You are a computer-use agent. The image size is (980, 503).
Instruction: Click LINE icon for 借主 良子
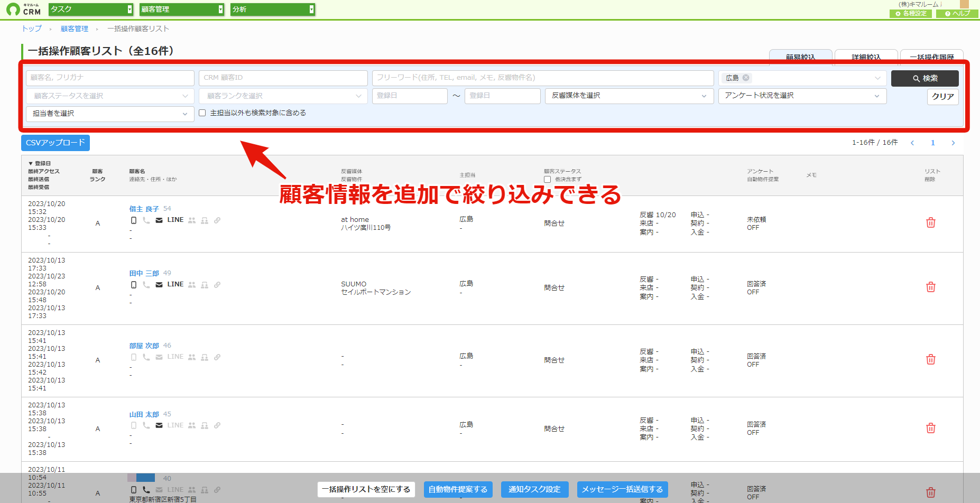pyautogui.click(x=175, y=220)
